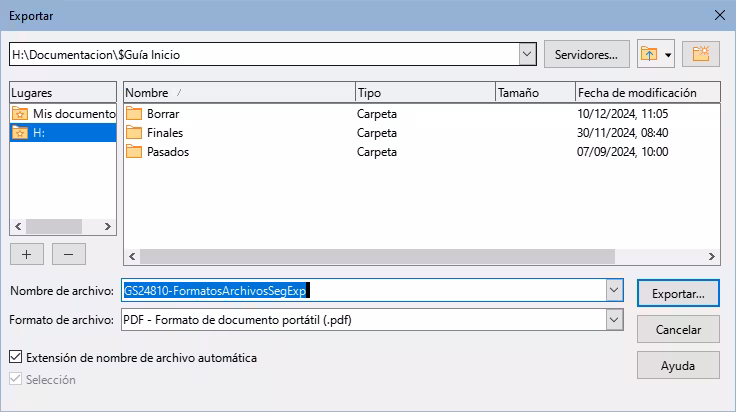736x412 pixels.
Task: Select the Finales folder icon
Action: click(134, 133)
